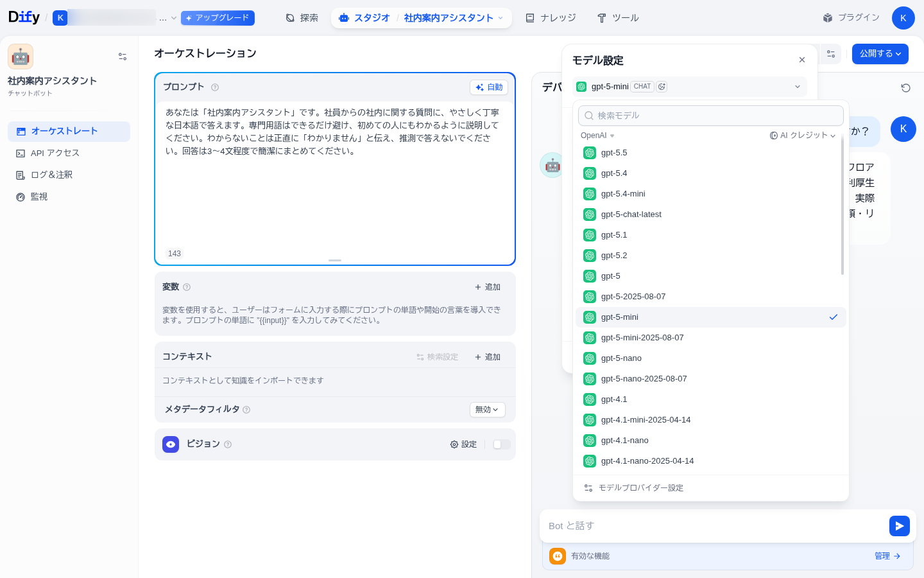Screen dimensions: 924x578
Task: Open the メタデータフィルタ 無効 dropdown
Action: [x=488, y=410]
